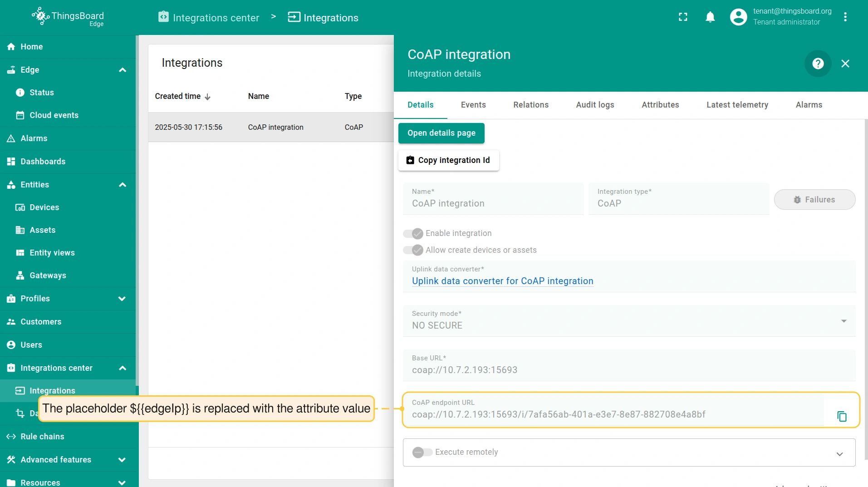Switch to the Events tab

click(x=473, y=105)
